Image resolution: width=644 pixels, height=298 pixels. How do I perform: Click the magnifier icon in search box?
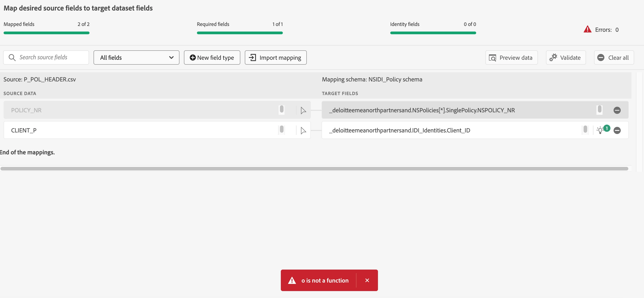tap(12, 57)
